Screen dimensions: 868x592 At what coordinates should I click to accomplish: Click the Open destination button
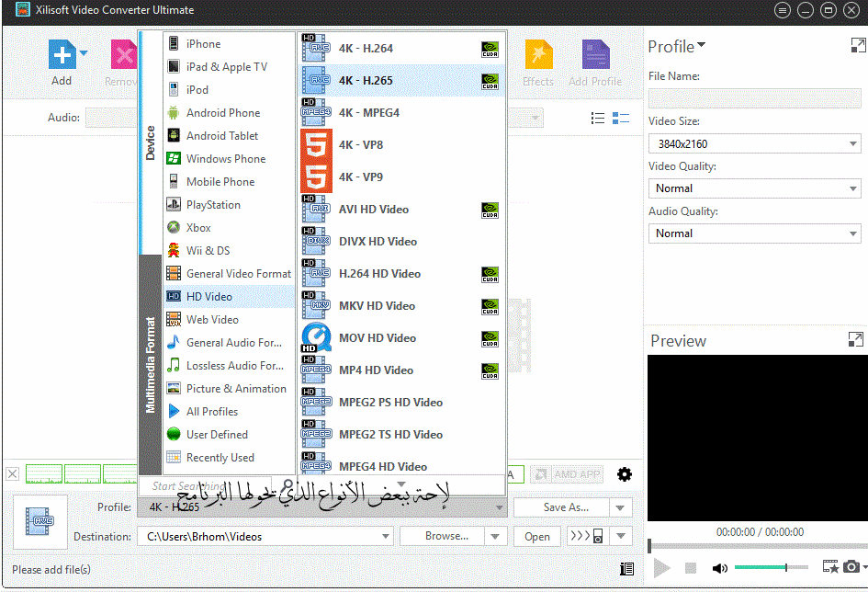click(x=537, y=537)
